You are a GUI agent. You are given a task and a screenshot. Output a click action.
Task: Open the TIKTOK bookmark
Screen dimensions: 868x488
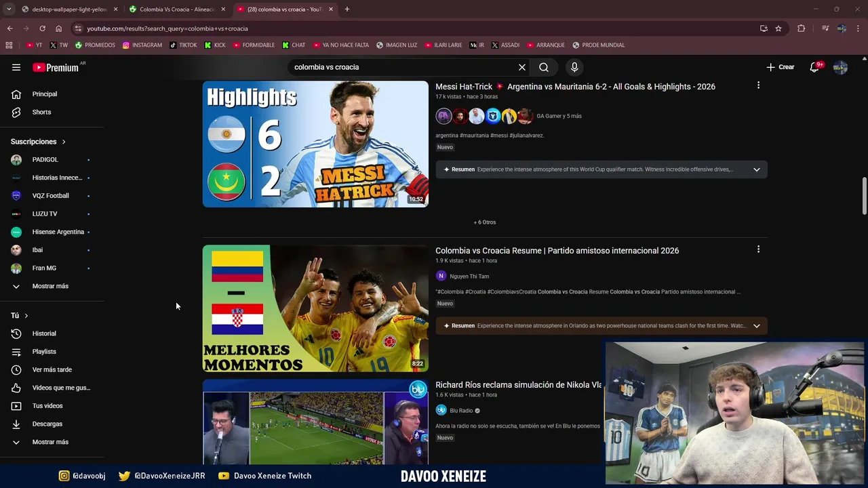183,45
